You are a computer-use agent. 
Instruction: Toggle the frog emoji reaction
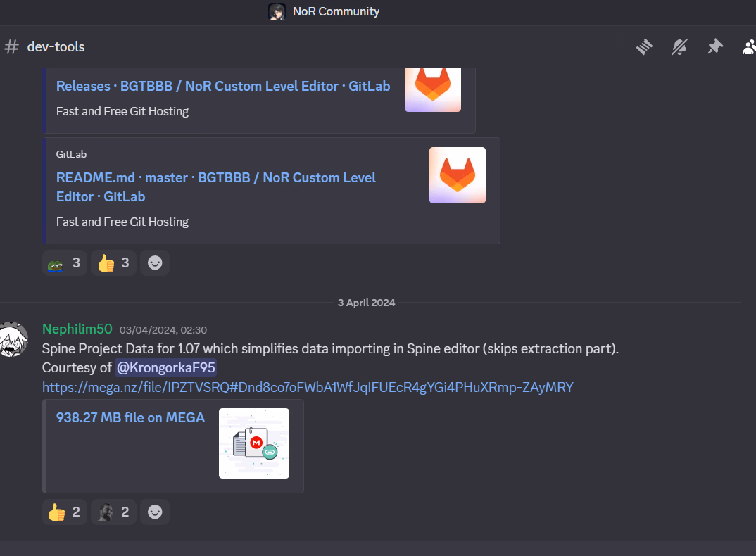point(64,263)
